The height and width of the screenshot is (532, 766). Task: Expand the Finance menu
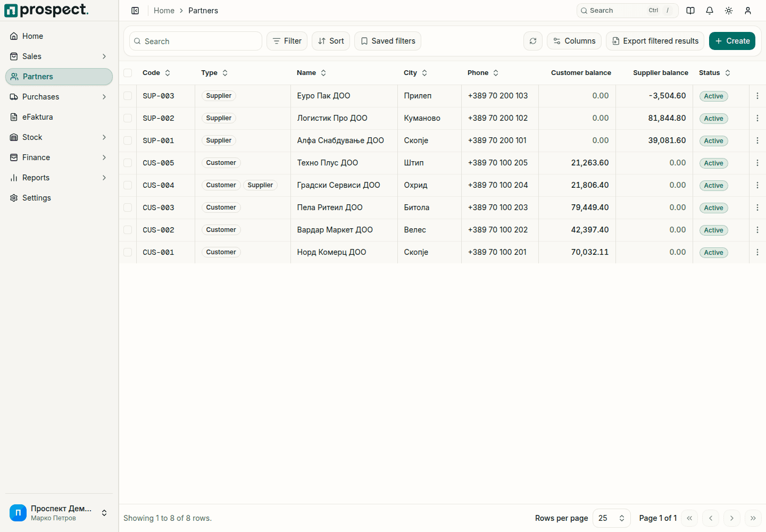[x=59, y=157]
